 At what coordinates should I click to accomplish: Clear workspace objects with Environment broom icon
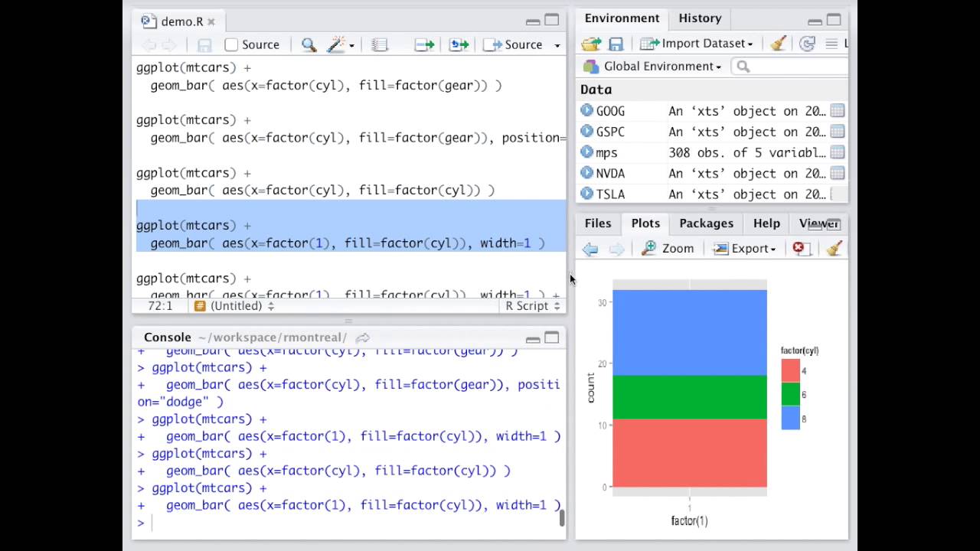click(x=778, y=44)
